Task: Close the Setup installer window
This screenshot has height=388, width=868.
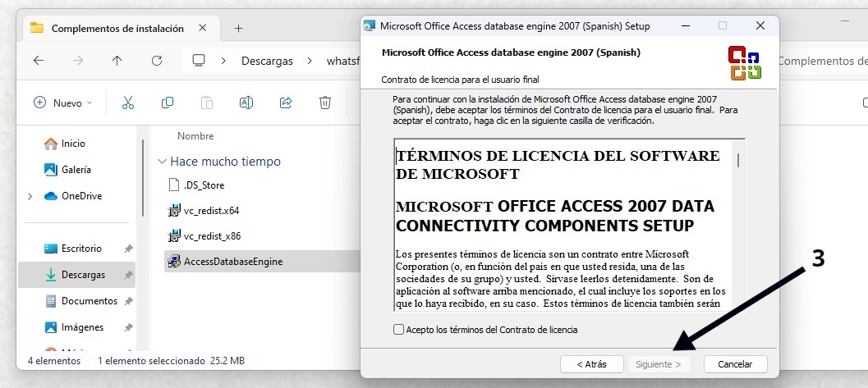Action: 760,26
